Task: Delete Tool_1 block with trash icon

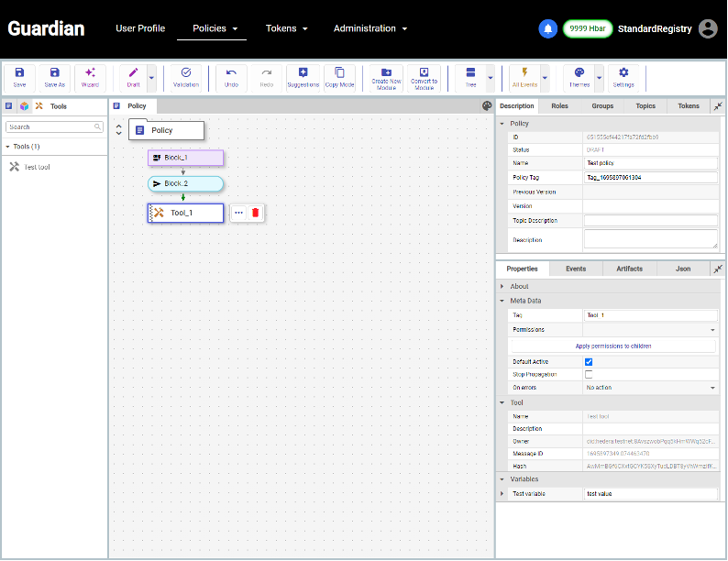Action: [x=256, y=213]
